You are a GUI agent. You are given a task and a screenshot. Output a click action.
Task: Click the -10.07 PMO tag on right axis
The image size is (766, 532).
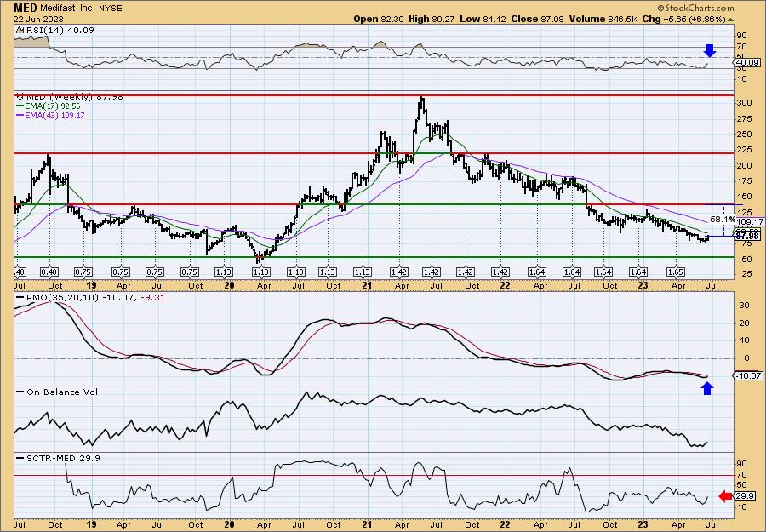pos(748,375)
